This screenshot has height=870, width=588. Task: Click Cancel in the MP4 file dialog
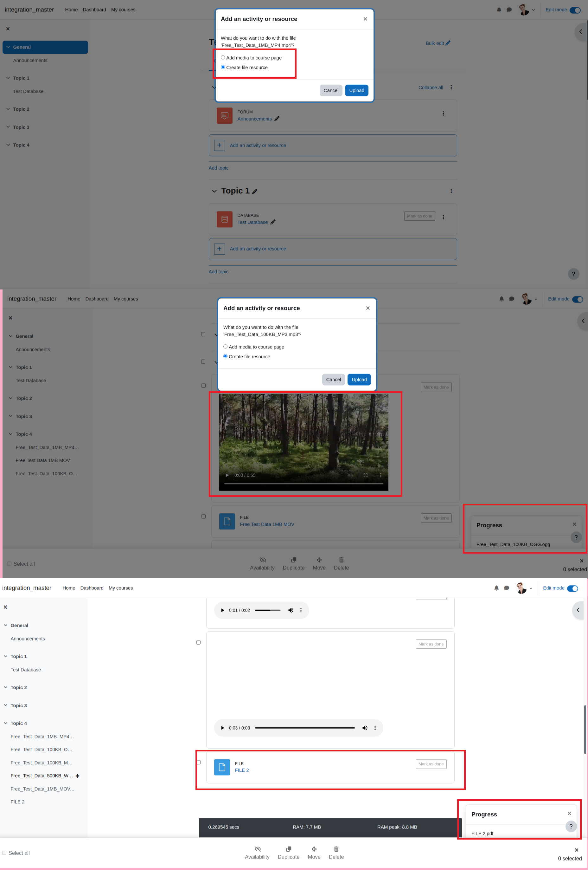tap(331, 90)
